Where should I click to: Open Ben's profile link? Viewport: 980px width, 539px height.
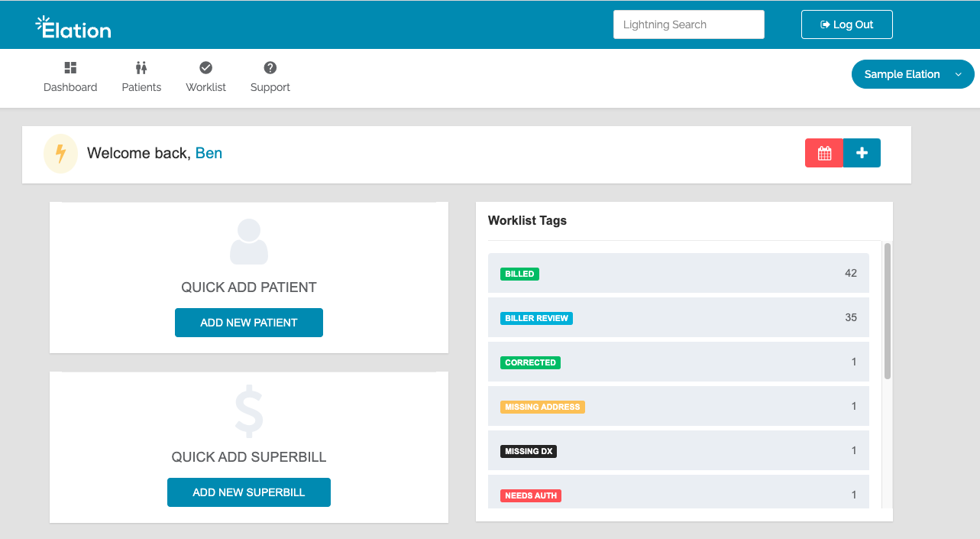[x=209, y=153]
